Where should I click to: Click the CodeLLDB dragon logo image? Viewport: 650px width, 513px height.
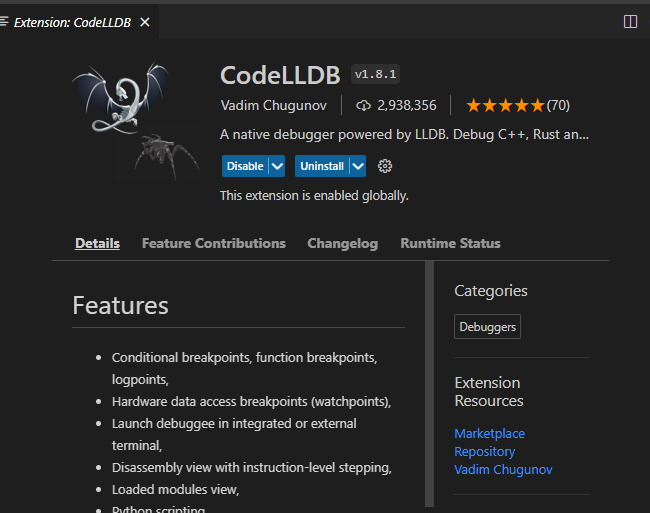(x=136, y=122)
